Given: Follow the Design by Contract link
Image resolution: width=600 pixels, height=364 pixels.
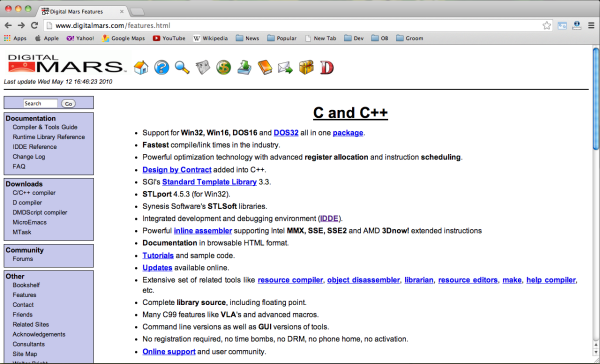Looking at the screenshot, I should [177, 170].
